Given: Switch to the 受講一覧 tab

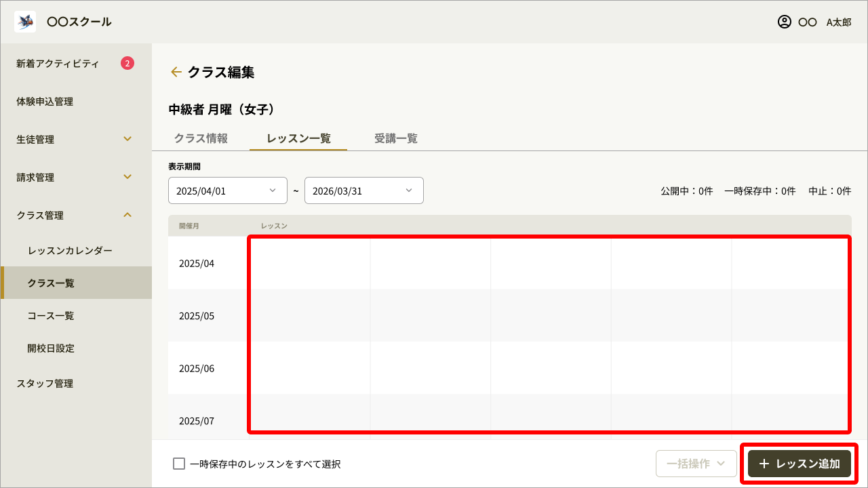Looking at the screenshot, I should click(x=396, y=138).
